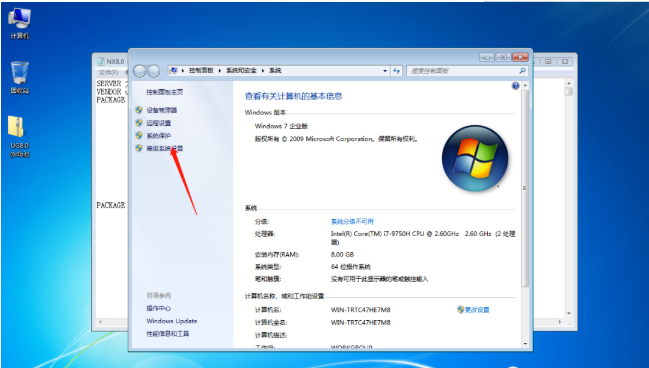Close the NX8.0 Notepad window behind
This screenshot has height=368, width=649.
[565, 62]
